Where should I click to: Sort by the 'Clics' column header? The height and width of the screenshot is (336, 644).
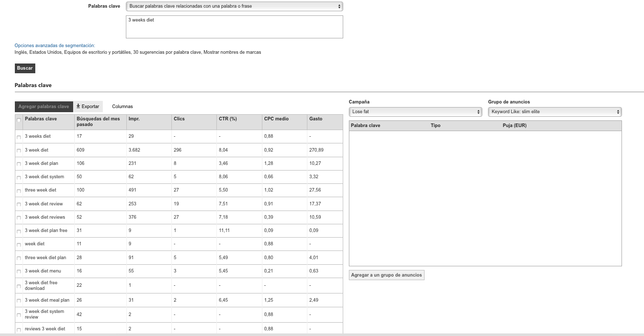(194, 122)
